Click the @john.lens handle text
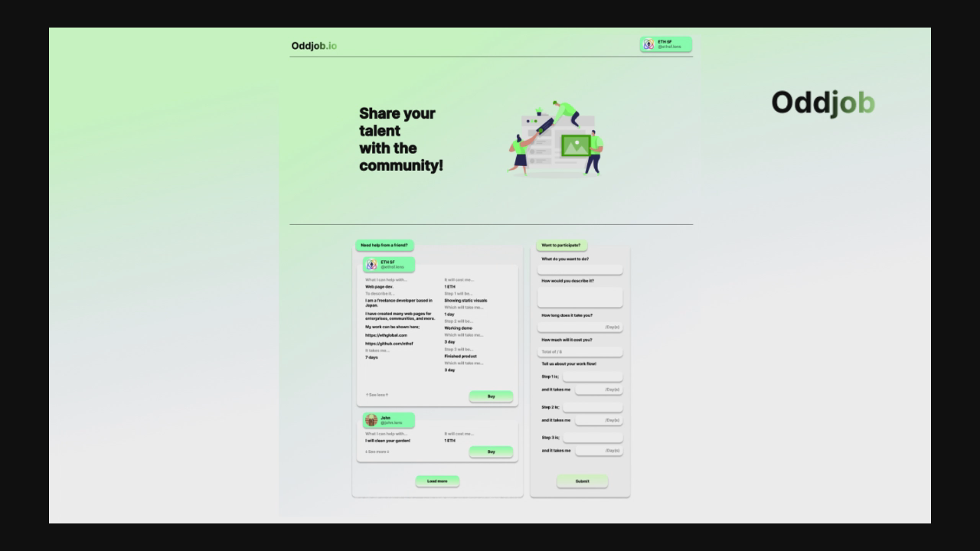Image resolution: width=980 pixels, height=551 pixels. [391, 422]
